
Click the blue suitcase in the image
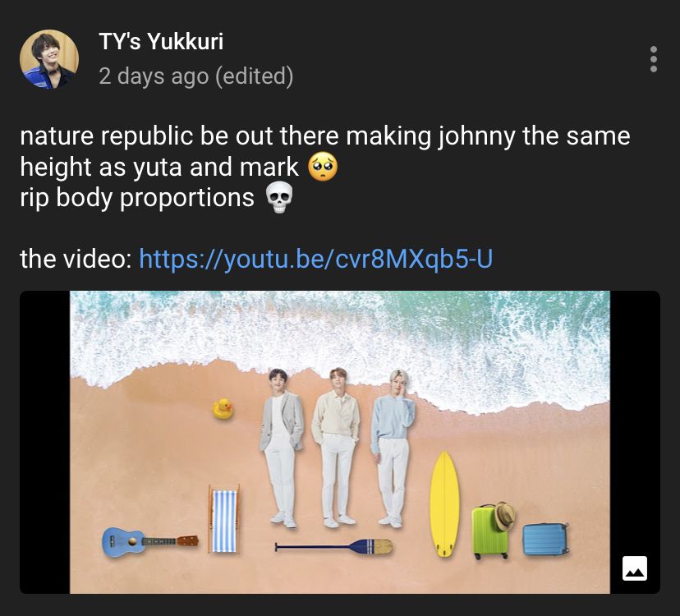pyautogui.click(x=545, y=540)
